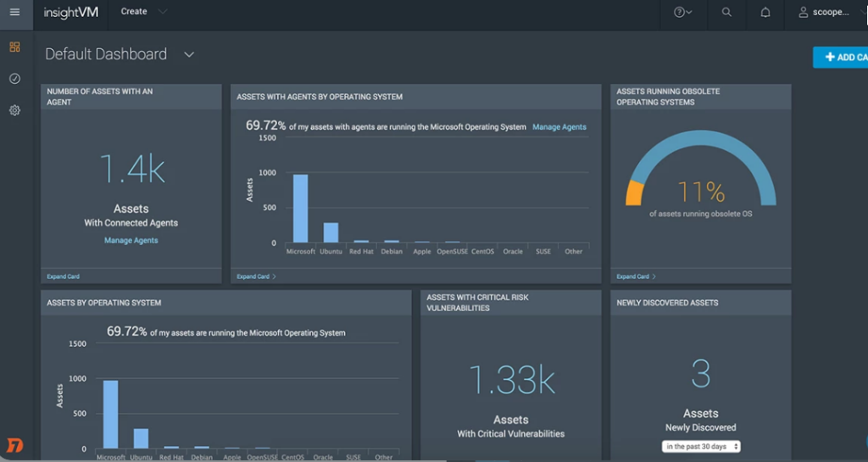Click the 1.33k critical vulnerabilities value
Image resolution: width=868 pixels, height=462 pixels.
(x=511, y=380)
